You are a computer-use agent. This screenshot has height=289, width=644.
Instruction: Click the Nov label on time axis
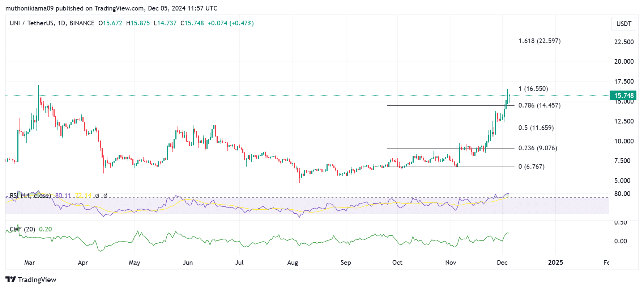(x=451, y=263)
